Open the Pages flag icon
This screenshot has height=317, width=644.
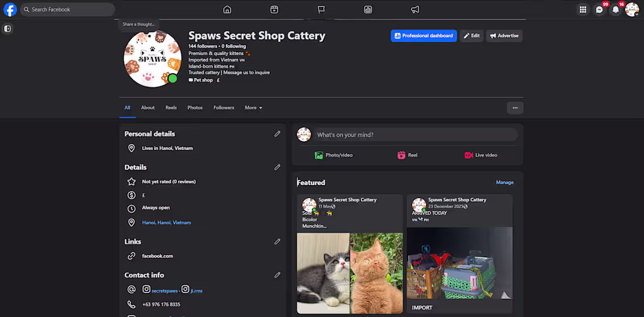point(321,9)
